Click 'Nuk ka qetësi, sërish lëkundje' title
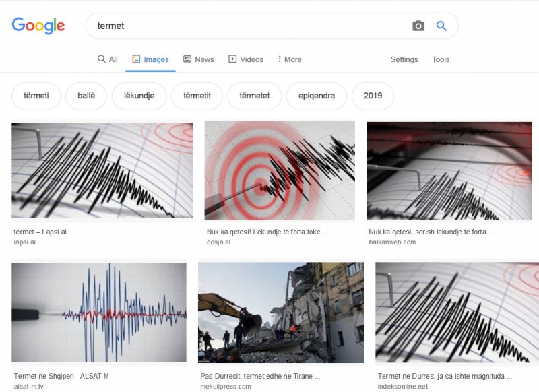Image resolution: width=539 pixels, height=392 pixels. [x=431, y=232]
